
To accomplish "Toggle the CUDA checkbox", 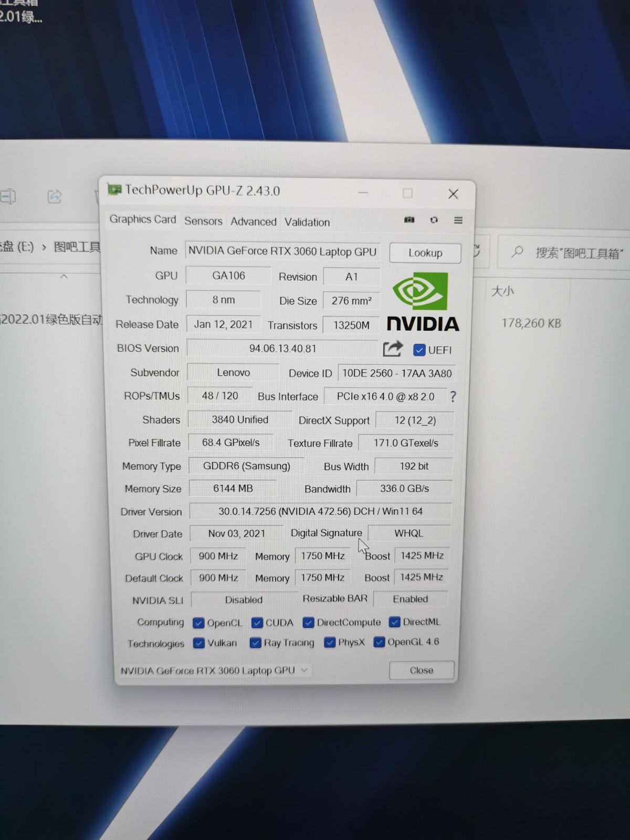I will 257,623.
